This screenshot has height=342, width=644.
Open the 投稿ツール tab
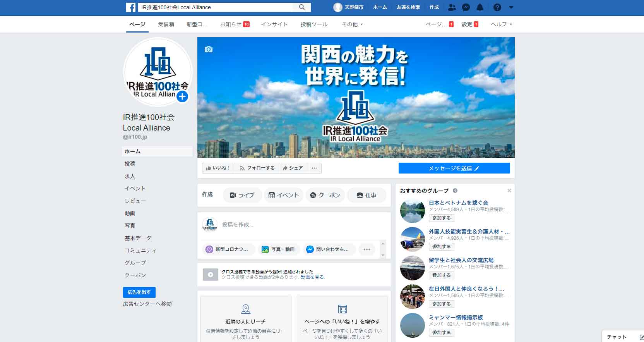314,24
